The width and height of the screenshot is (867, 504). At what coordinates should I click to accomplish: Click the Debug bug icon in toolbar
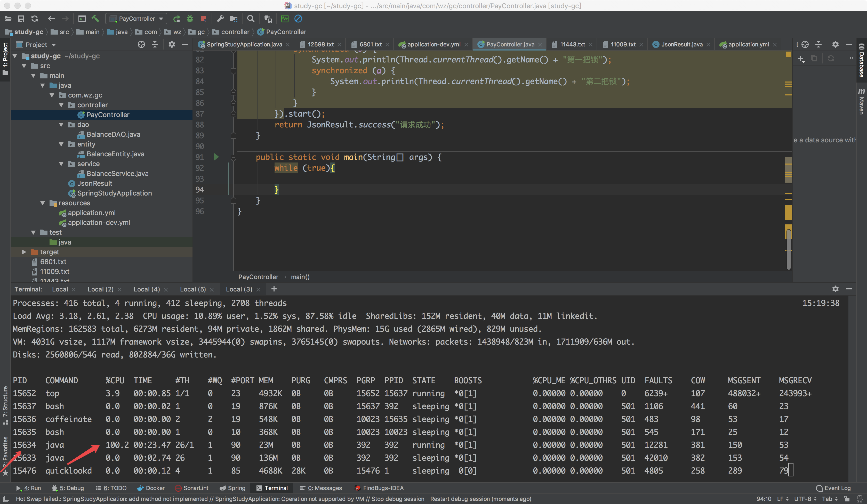190,19
